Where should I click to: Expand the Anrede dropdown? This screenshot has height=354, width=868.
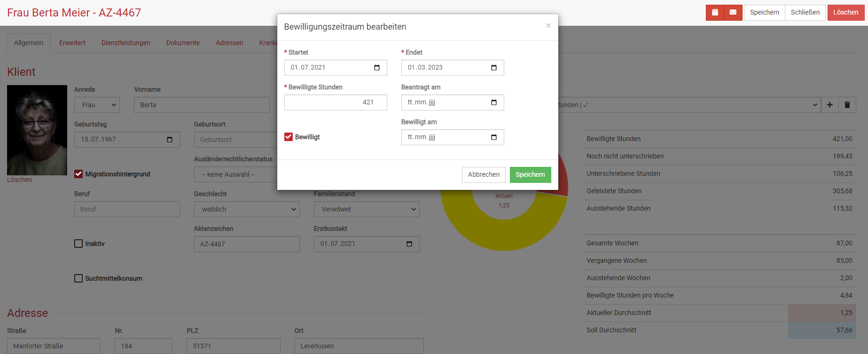tap(97, 105)
